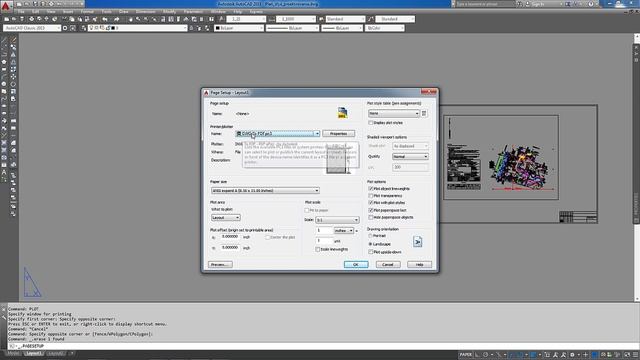Viewport: 640px width, 360px height.
Task: Select Landscape drawing orientation
Action: [x=371, y=244]
